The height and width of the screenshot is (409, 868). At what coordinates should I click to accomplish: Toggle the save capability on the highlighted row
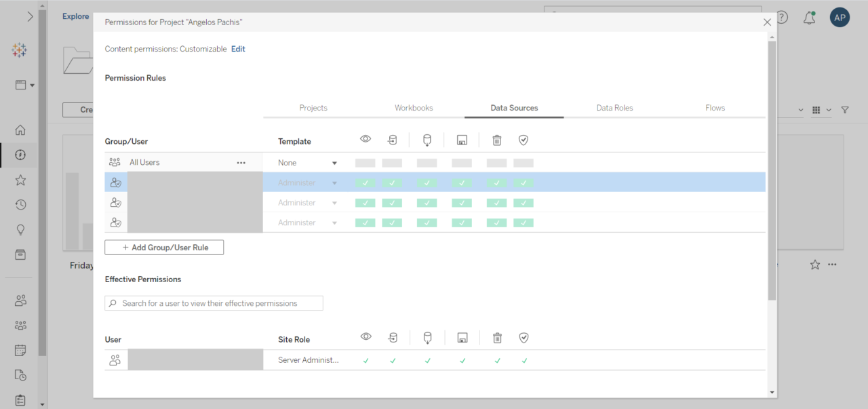click(x=462, y=182)
